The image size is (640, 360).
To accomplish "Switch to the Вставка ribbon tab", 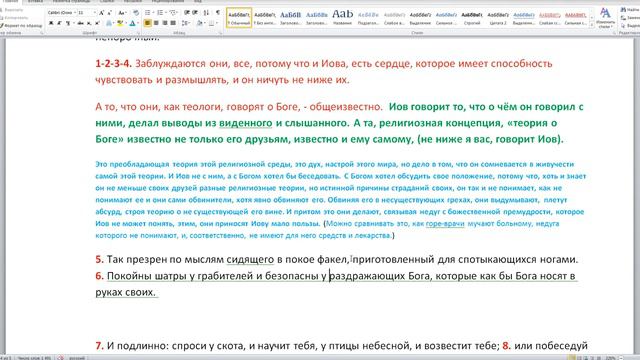I will [x=36, y=2].
